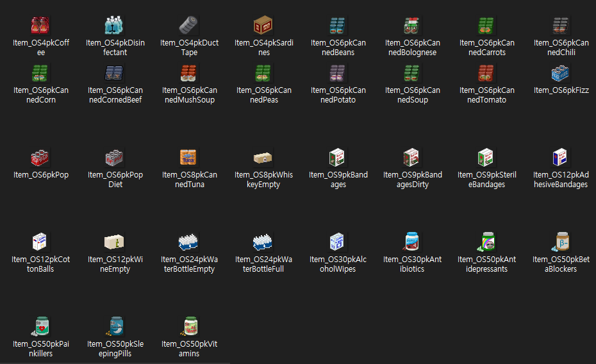Select the Item_OS6pkFizz blue cans icon
596x364 pixels.
point(560,73)
